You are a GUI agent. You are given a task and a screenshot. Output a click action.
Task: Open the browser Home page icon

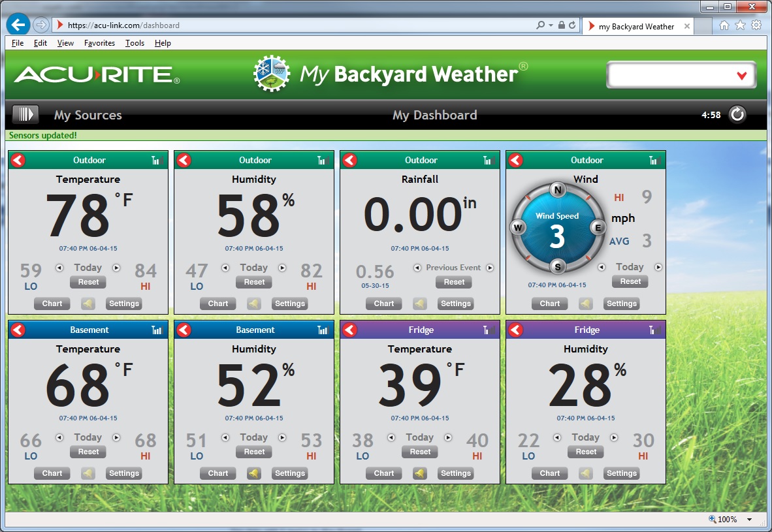click(724, 25)
